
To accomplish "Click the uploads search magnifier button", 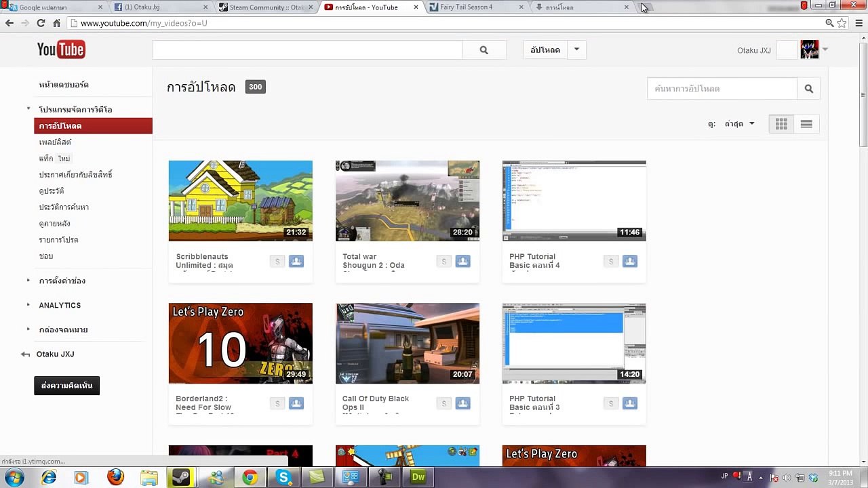I will click(808, 89).
